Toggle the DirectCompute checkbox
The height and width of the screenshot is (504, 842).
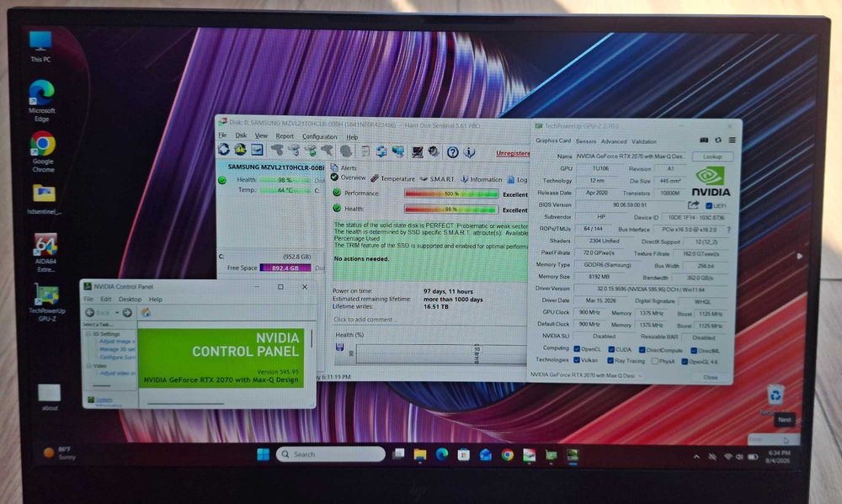click(642, 350)
